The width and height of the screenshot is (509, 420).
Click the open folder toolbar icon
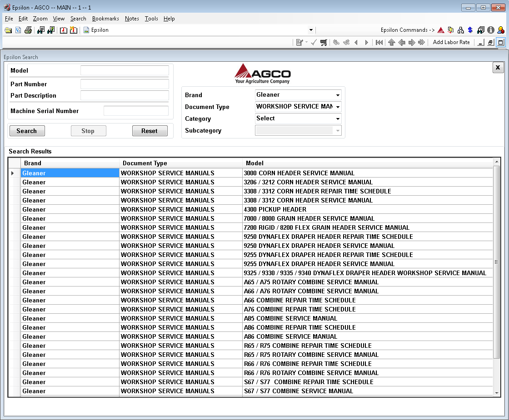pos(9,30)
